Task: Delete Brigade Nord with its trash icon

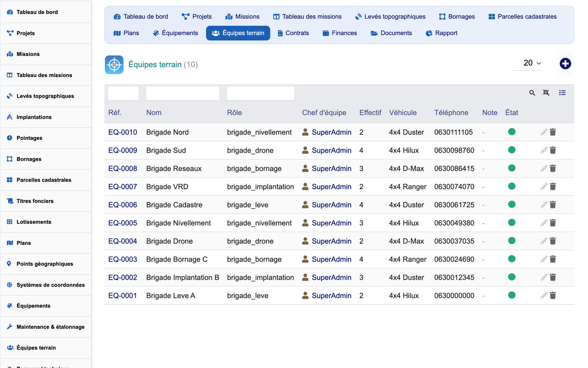Action: click(x=553, y=132)
